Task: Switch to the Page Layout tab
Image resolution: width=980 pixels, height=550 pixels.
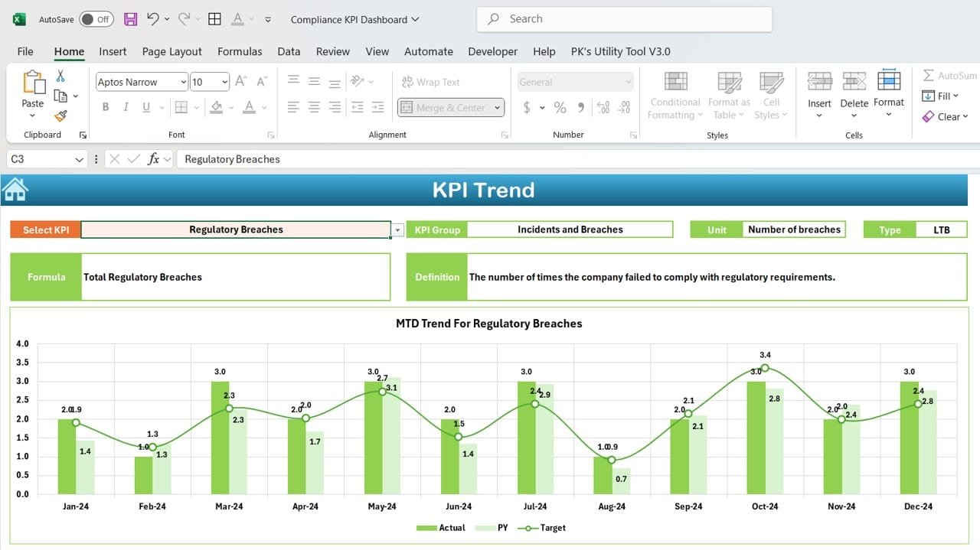Action: 172,51
